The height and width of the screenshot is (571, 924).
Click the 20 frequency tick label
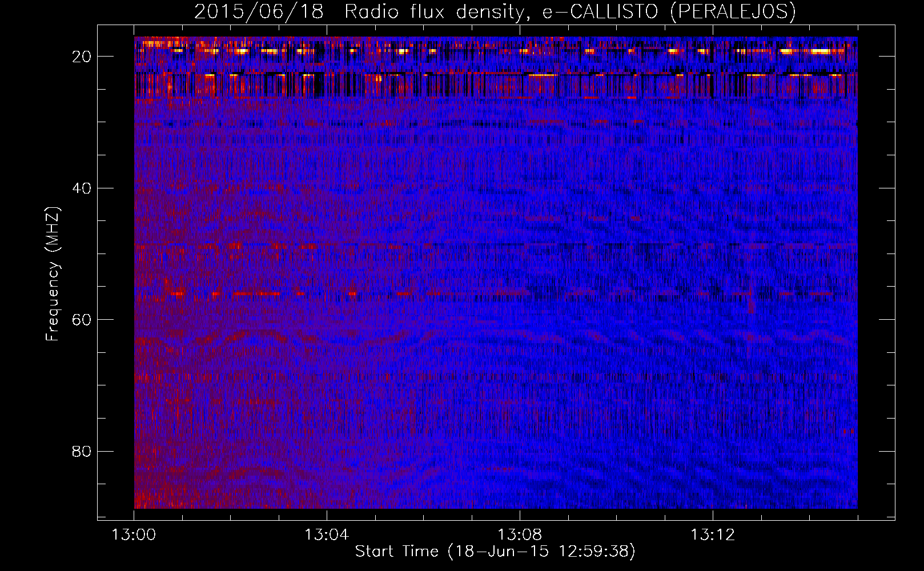pyautogui.click(x=82, y=57)
